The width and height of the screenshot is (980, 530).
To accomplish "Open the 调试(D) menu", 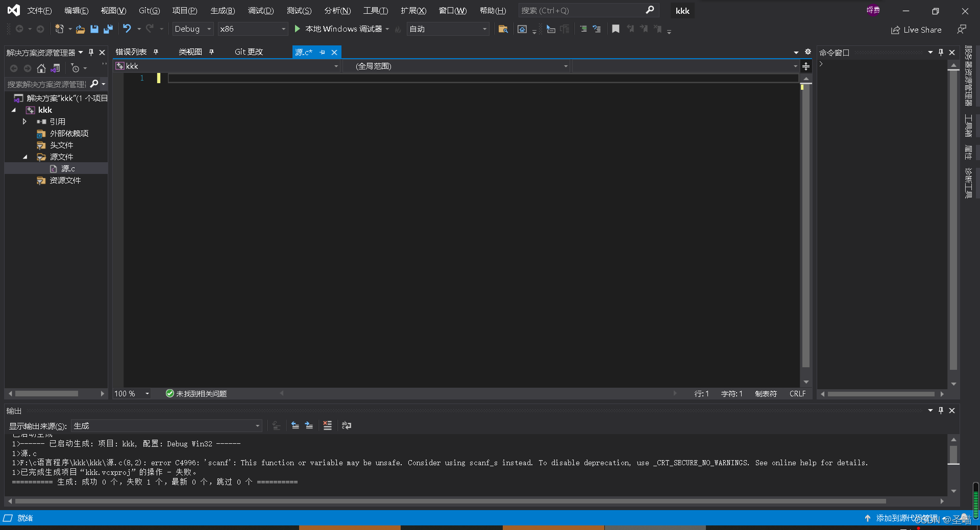I will click(261, 10).
